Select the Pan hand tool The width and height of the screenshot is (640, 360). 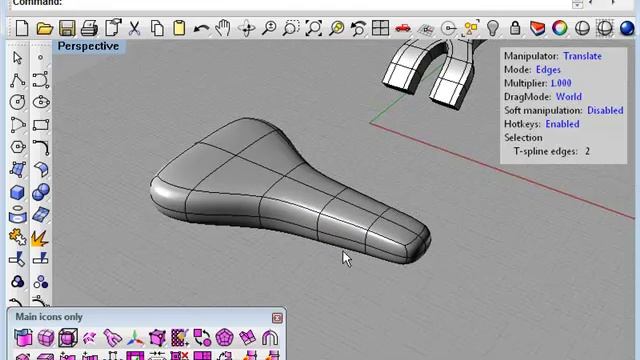[x=223, y=29]
